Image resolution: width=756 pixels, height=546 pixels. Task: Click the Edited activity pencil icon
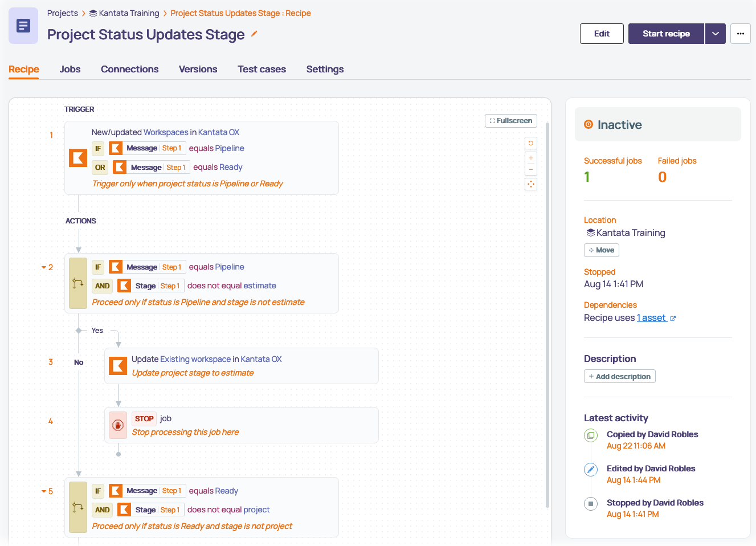point(591,470)
